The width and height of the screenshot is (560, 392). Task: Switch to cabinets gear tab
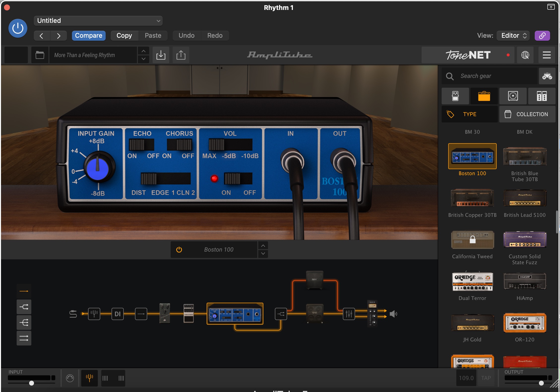[513, 96]
